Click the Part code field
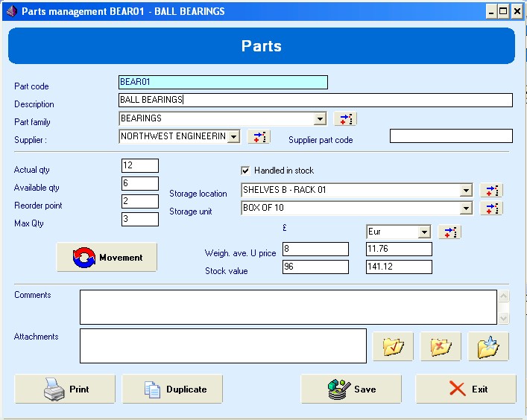This screenshot has width=527, height=420. pyautogui.click(x=223, y=82)
